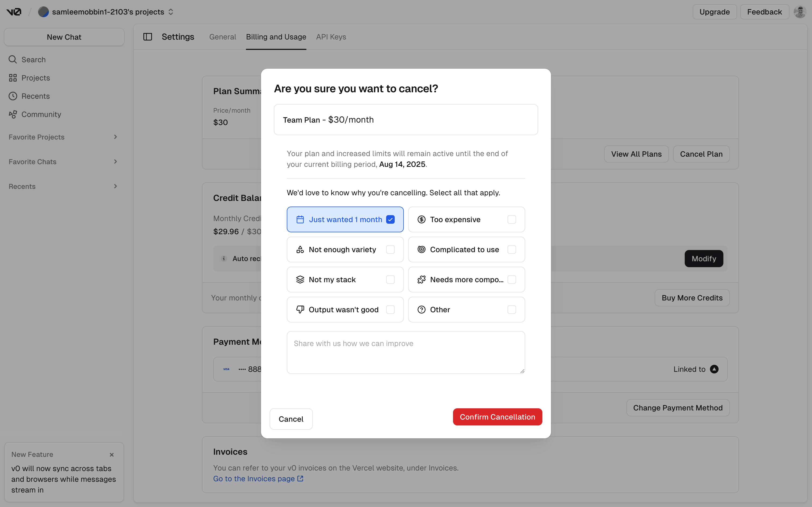Tick the Other reason checkbox

pyautogui.click(x=511, y=310)
